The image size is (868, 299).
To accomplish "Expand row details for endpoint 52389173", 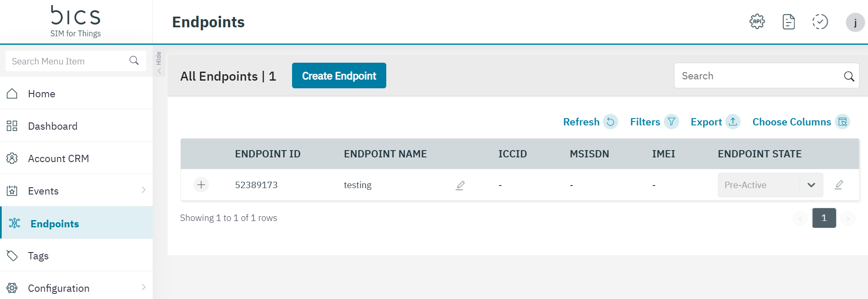I will tap(201, 185).
